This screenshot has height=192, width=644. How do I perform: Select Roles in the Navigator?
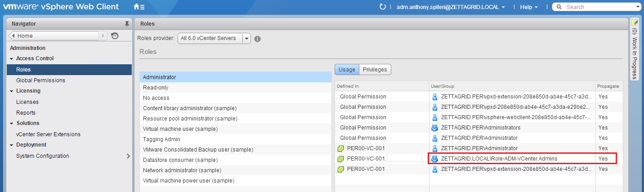pos(69,70)
